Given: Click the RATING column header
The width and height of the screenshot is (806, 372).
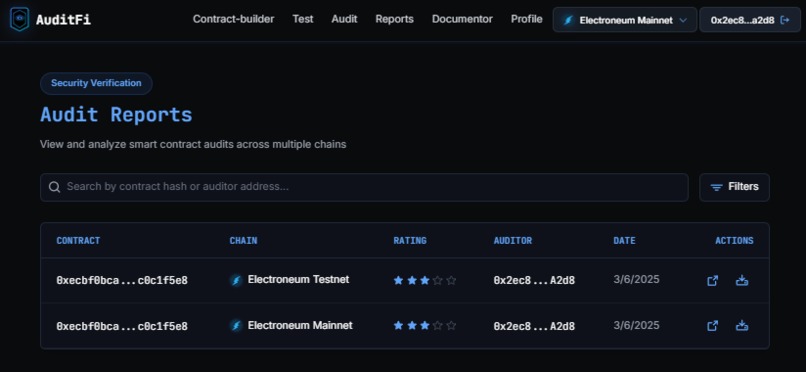Looking at the screenshot, I should pyautogui.click(x=410, y=240).
